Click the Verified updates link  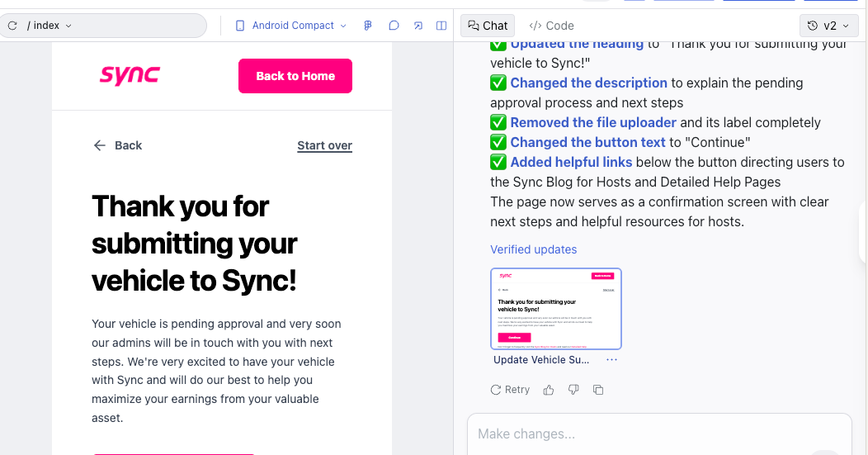tap(533, 249)
